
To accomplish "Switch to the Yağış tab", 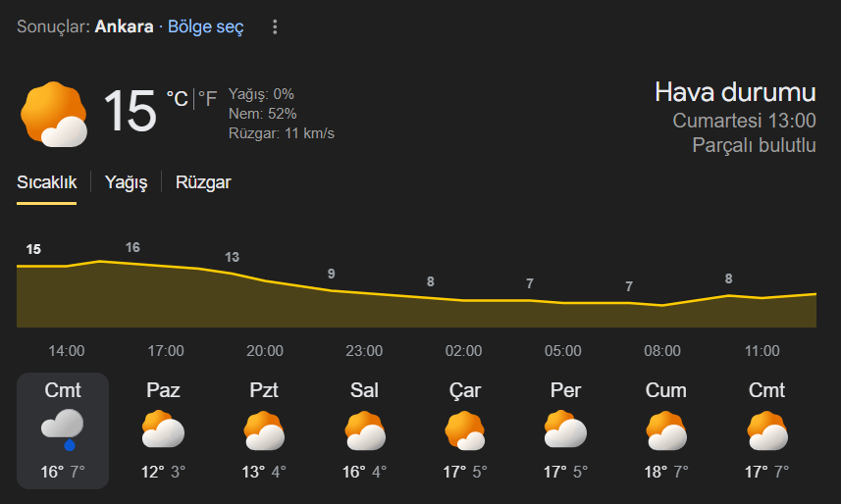I will tap(126, 182).
